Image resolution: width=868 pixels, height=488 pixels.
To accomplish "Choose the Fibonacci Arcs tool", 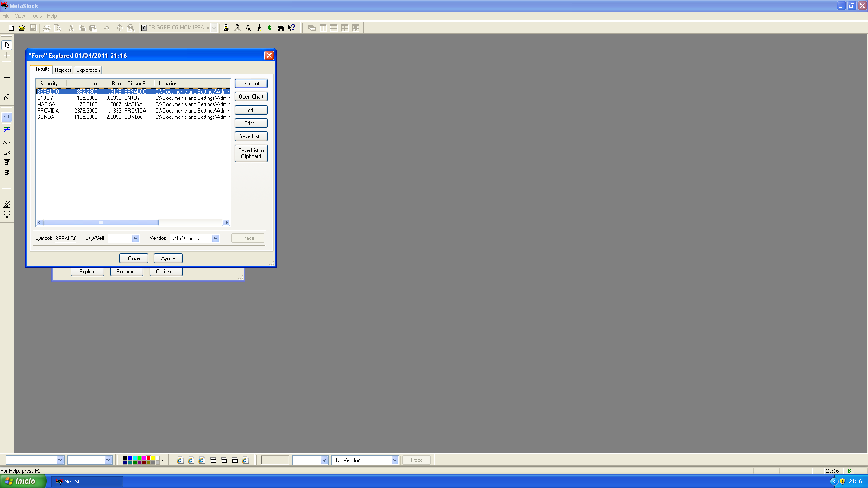I will pyautogui.click(x=7, y=142).
